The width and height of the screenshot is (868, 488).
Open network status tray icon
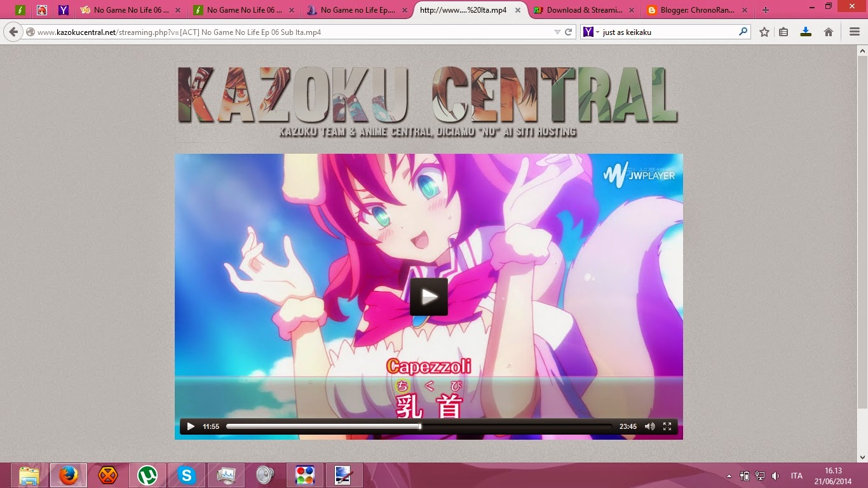click(x=760, y=476)
